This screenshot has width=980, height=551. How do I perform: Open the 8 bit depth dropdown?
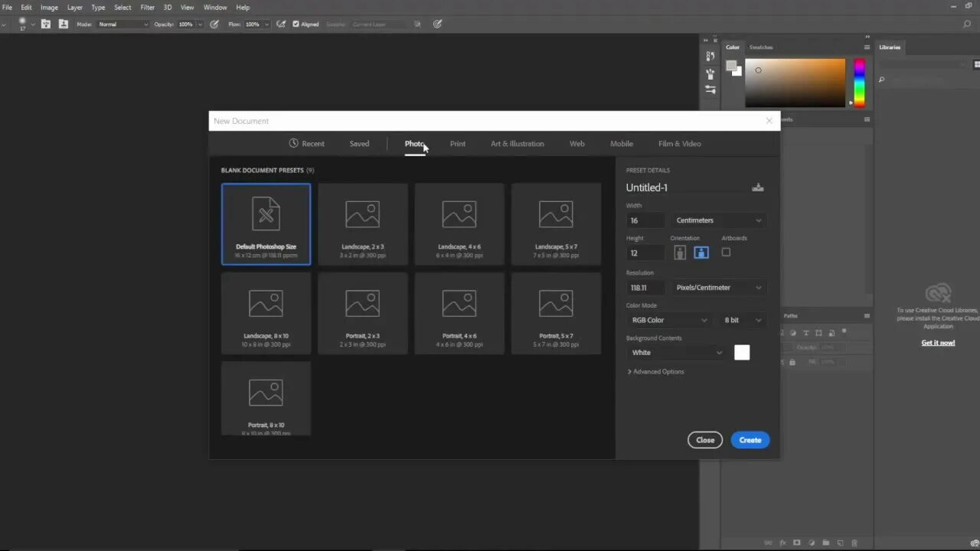click(743, 320)
